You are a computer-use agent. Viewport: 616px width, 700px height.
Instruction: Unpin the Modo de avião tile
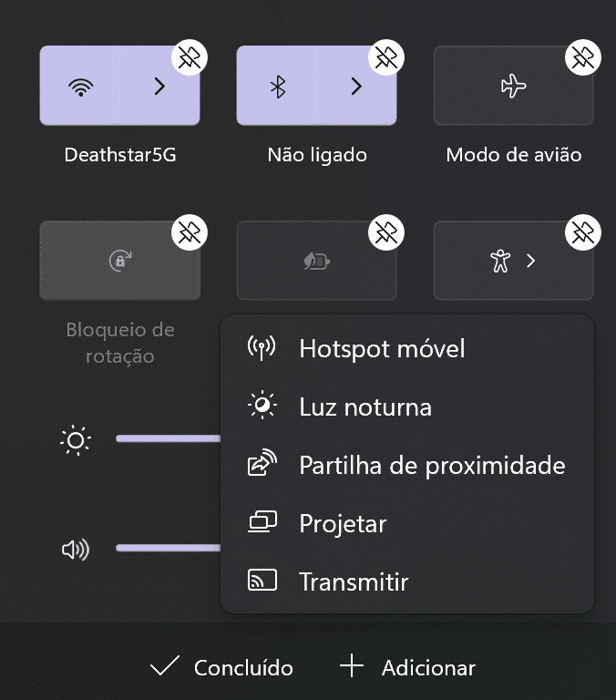(x=582, y=58)
